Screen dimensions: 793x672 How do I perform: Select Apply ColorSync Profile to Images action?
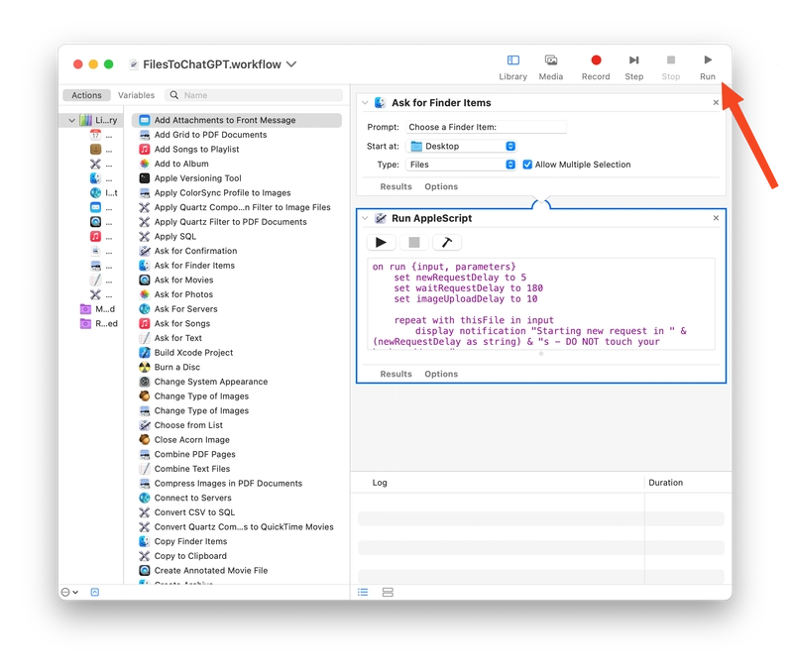(222, 193)
